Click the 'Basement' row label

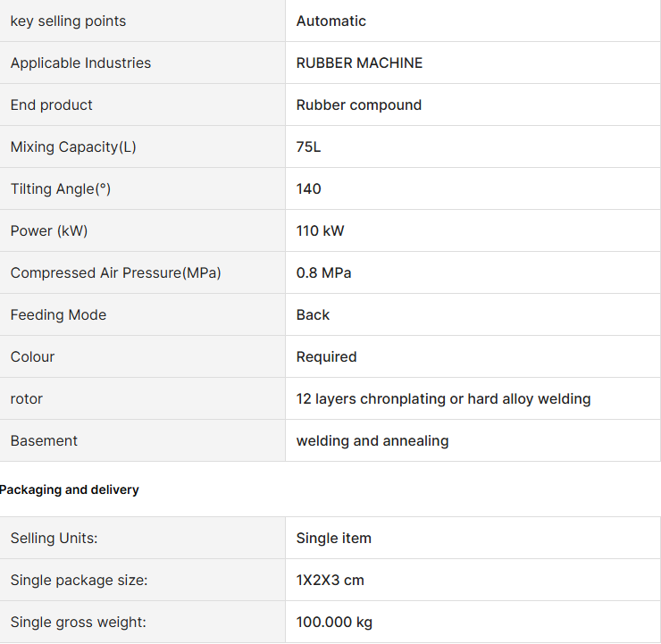tap(44, 441)
